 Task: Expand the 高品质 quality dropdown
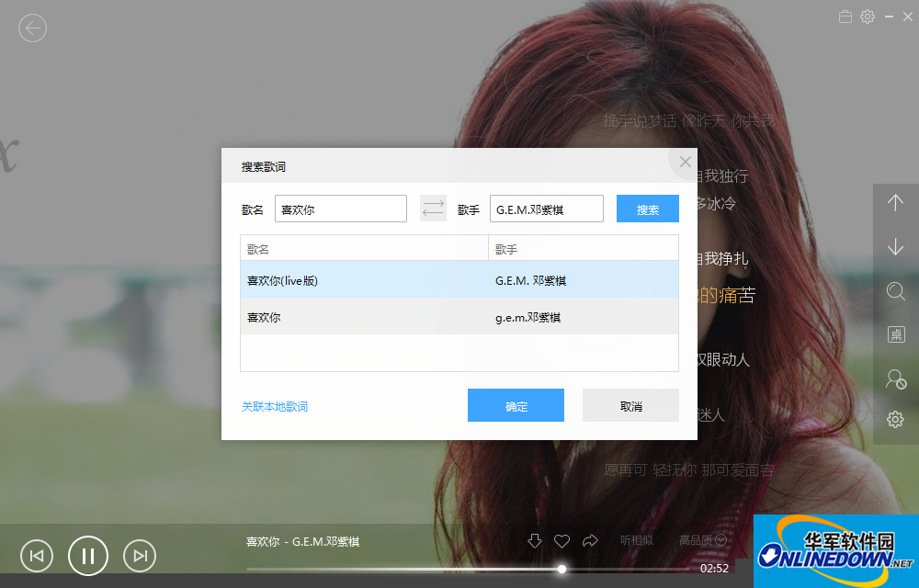[x=703, y=540]
